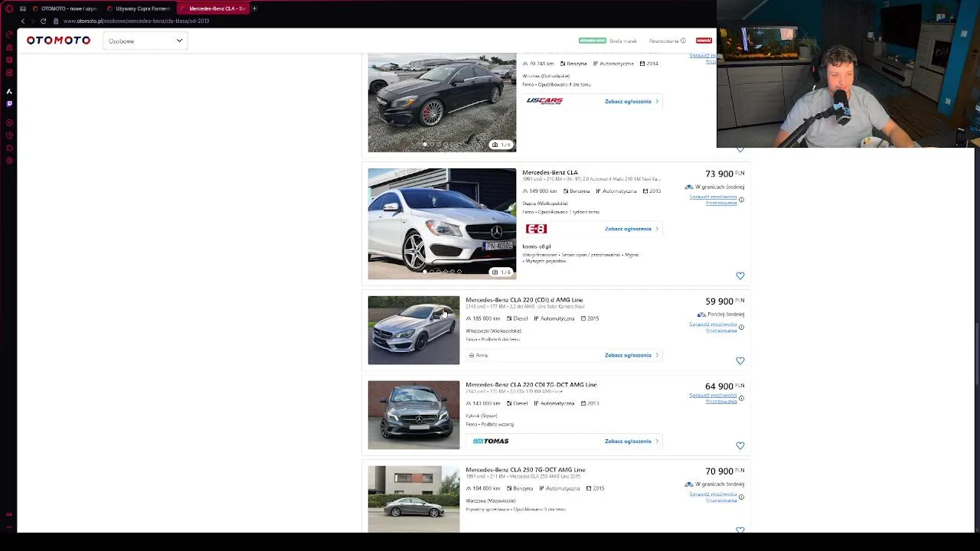Click the tab islands workspace icon beside Opera logo
This screenshot has height=551, width=980.
click(x=23, y=8)
